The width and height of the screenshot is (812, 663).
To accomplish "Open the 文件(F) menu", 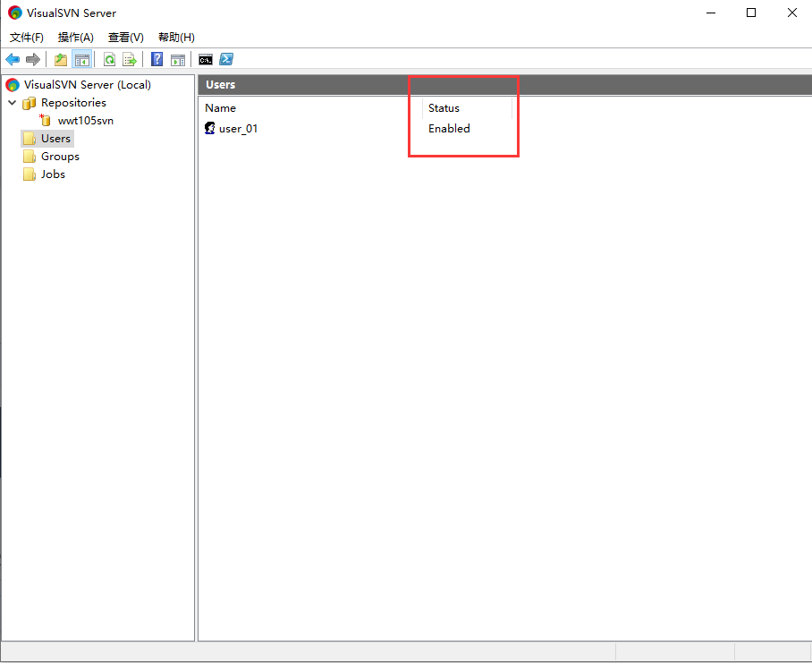I will click(x=27, y=38).
